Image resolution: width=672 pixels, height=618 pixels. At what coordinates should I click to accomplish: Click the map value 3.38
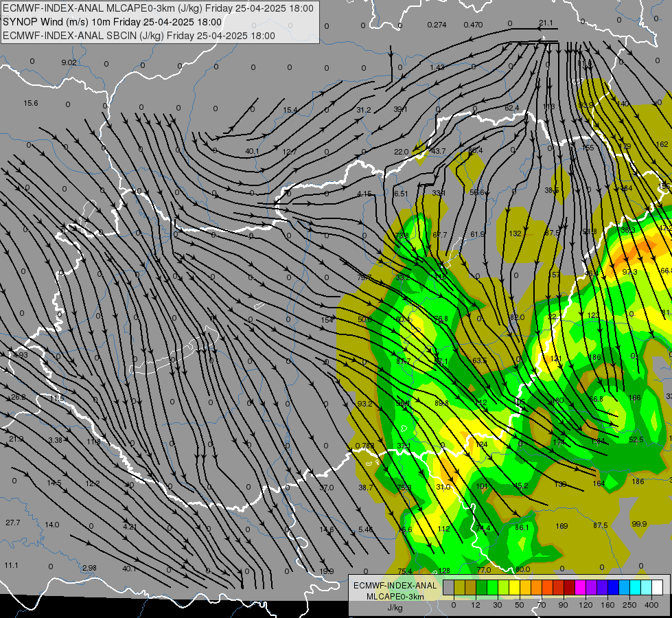(56, 440)
